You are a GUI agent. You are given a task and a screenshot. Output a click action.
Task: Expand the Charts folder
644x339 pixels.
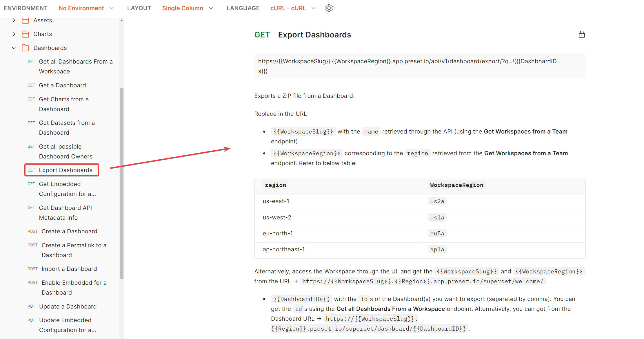(14, 34)
